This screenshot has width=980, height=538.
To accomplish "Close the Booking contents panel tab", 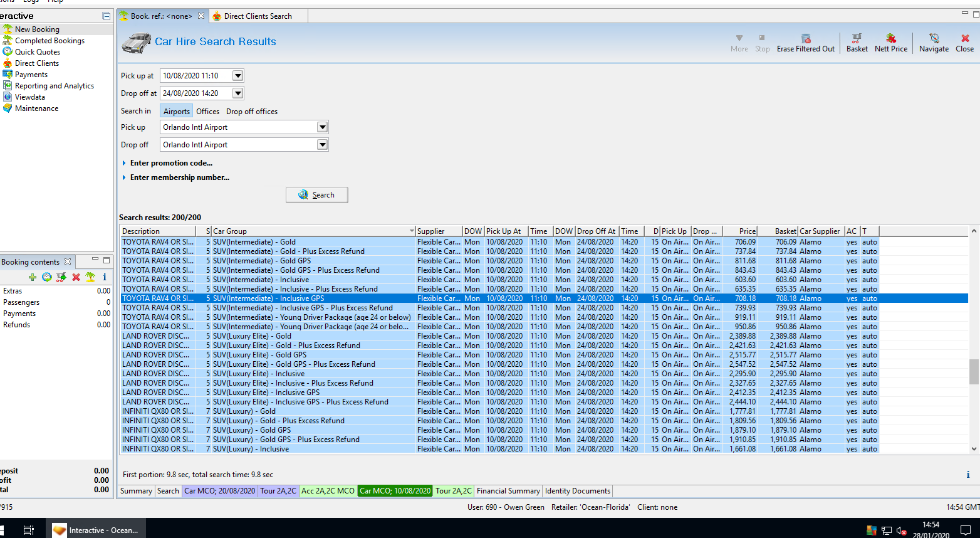I will coord(68,261).
